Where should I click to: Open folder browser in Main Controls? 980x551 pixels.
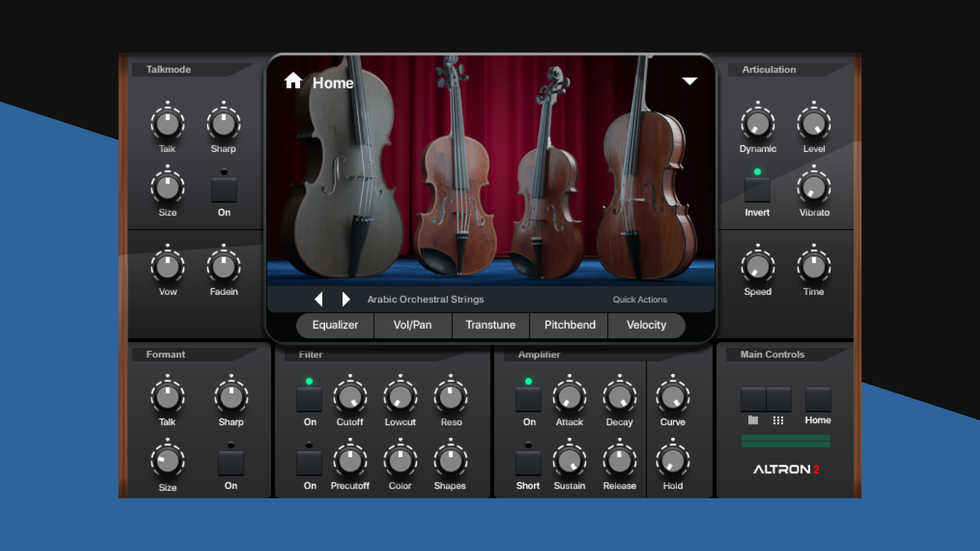(x=753, y=400)
